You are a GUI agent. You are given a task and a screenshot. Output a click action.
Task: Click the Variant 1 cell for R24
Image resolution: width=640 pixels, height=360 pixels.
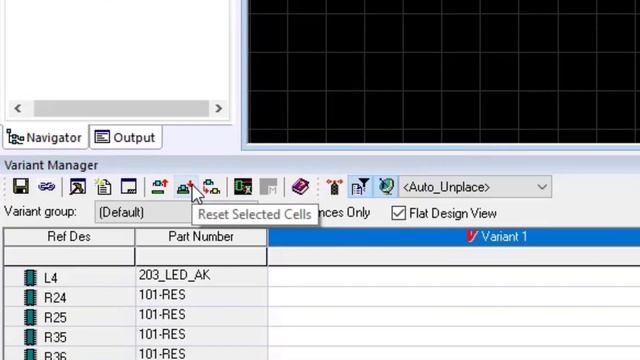454,297
